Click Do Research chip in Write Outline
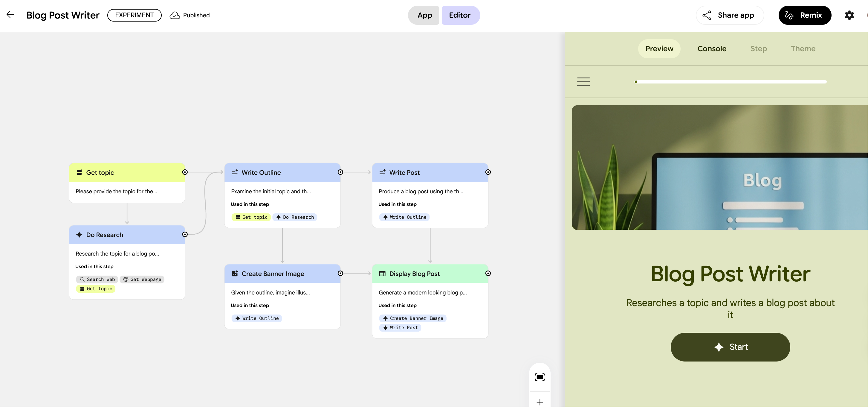Image resolution: width=868 pixels, height=407 pixels. (x=294, y=217)
